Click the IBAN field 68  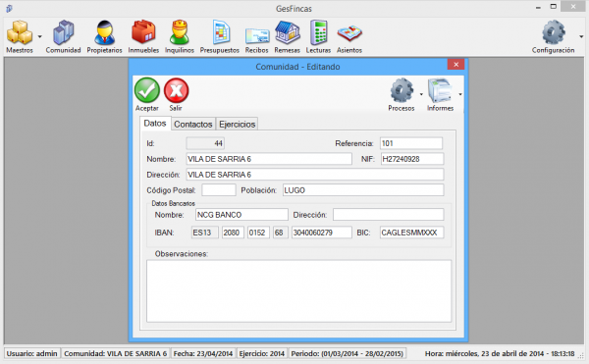pyautogui.click(x=280, y=233)
